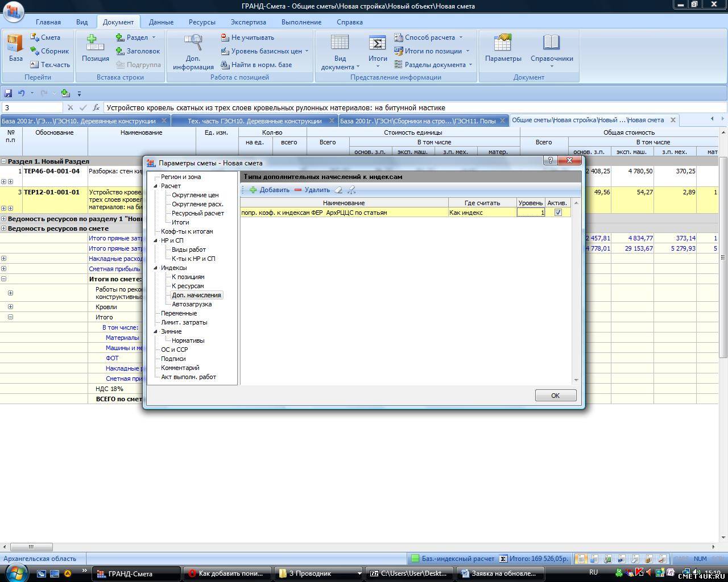Select Лимит. затраты in the tree
This screenshot has height=582, width=728.
click(x=184, y=322)
